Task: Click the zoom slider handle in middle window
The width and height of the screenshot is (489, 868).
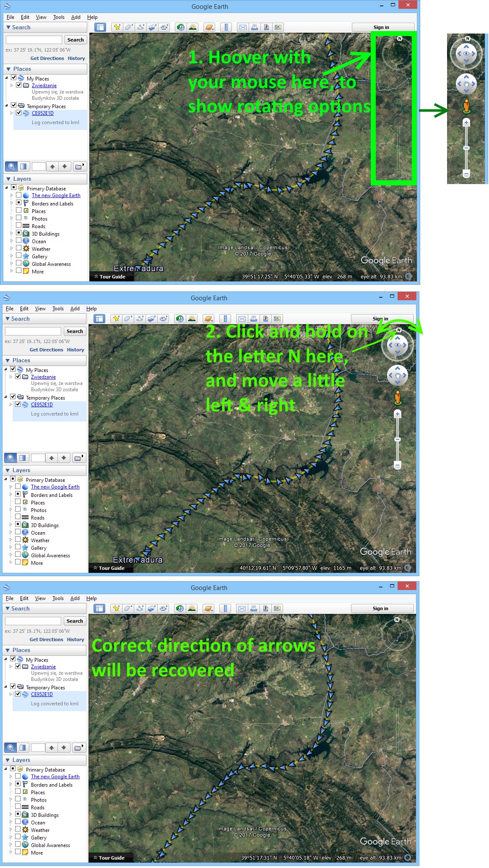Action: 398,439
